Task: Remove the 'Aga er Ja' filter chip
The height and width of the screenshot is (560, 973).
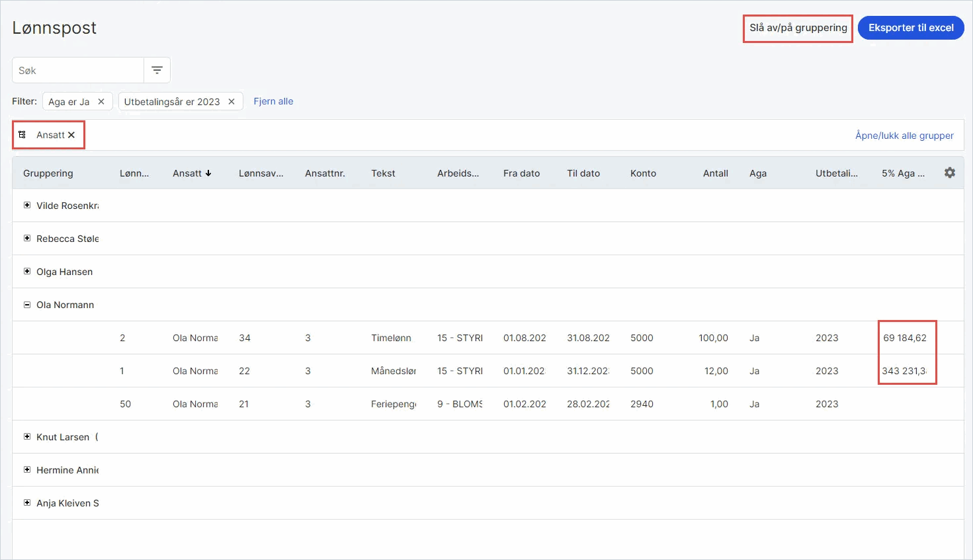Action: 101,102
